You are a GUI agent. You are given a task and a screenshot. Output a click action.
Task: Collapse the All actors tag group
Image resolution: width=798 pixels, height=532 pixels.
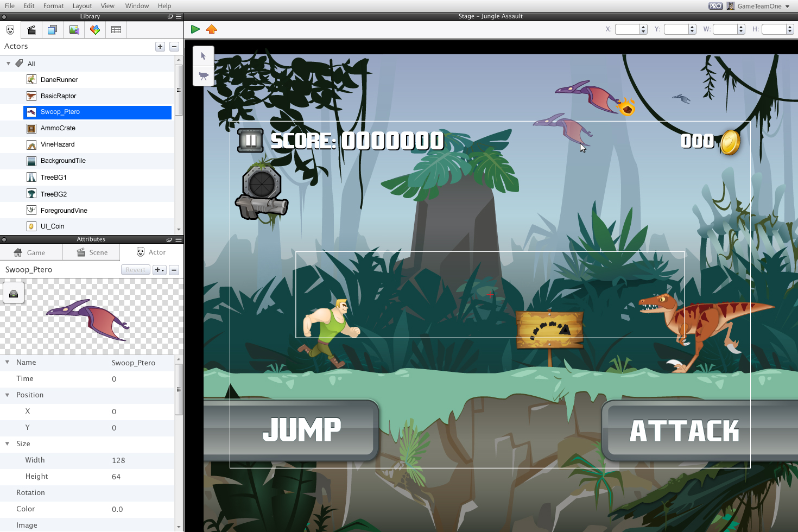coord(8,64)
